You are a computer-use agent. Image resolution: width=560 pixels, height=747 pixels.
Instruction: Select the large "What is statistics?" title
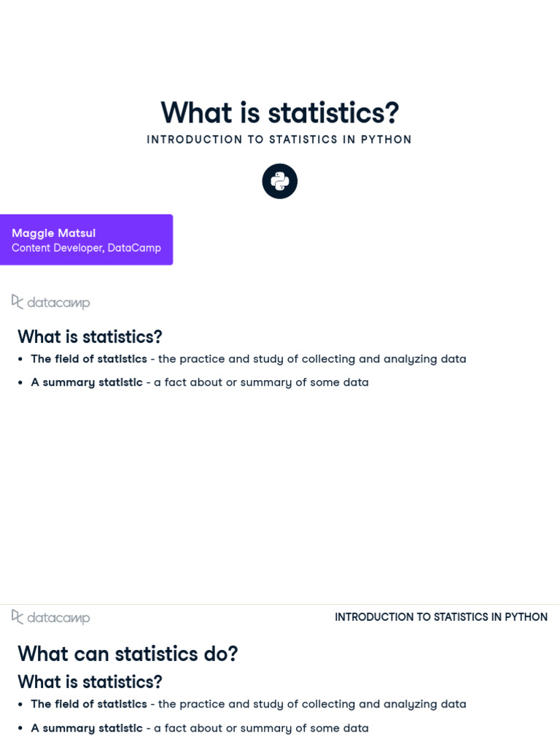click(280, 112)
